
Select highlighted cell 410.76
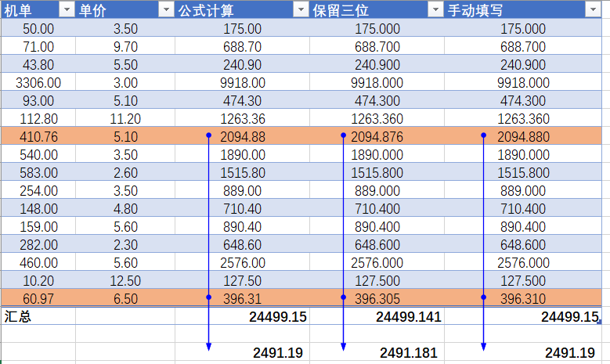pyautogui.click(x=38, y=136)
